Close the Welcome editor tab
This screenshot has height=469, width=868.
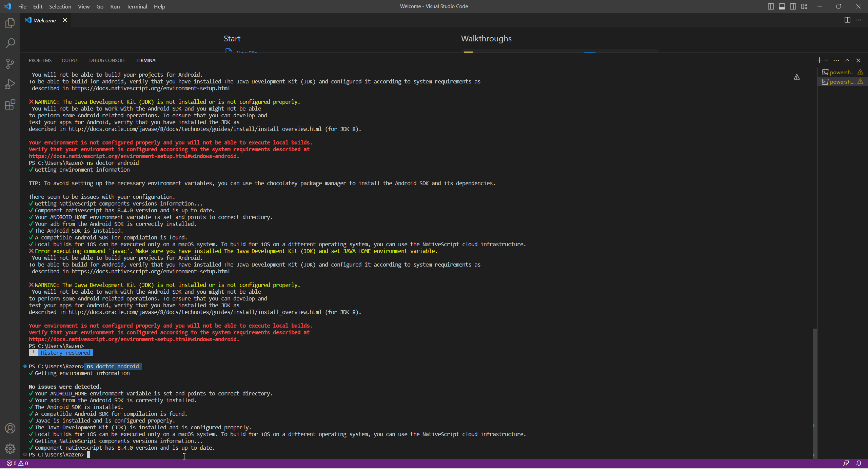click(65, 20)
